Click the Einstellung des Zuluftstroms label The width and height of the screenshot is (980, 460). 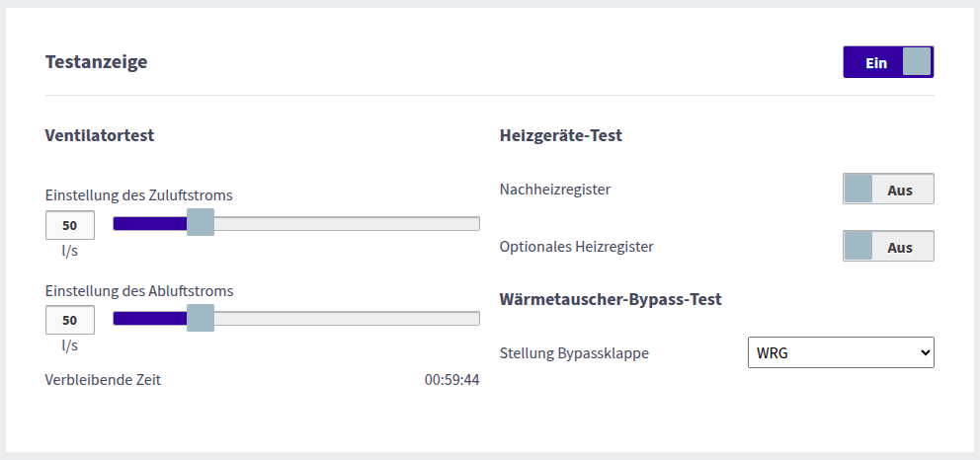(138, 195)
